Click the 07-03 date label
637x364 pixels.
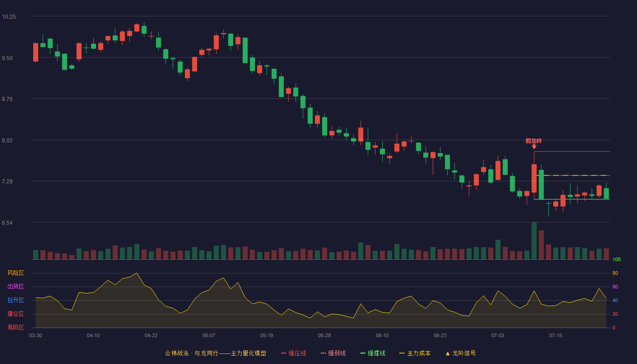click(498, 335)
